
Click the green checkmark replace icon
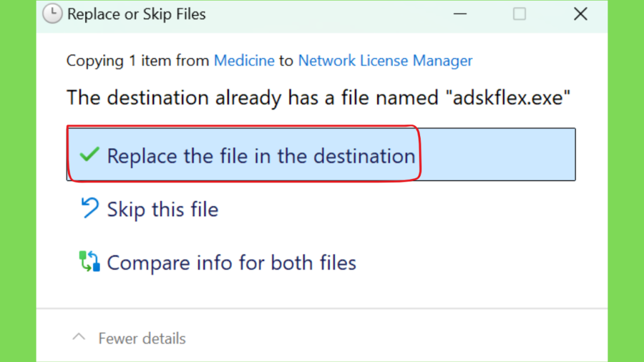point(89,155)
